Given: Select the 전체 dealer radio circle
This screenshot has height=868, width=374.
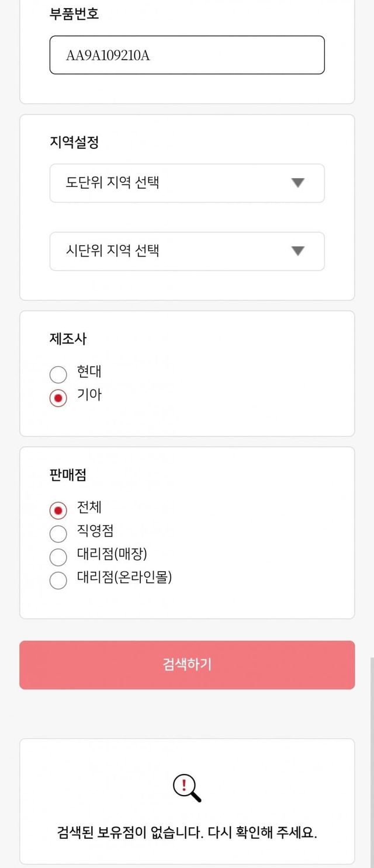Looking at the screenshot, I should pos(58,511).
